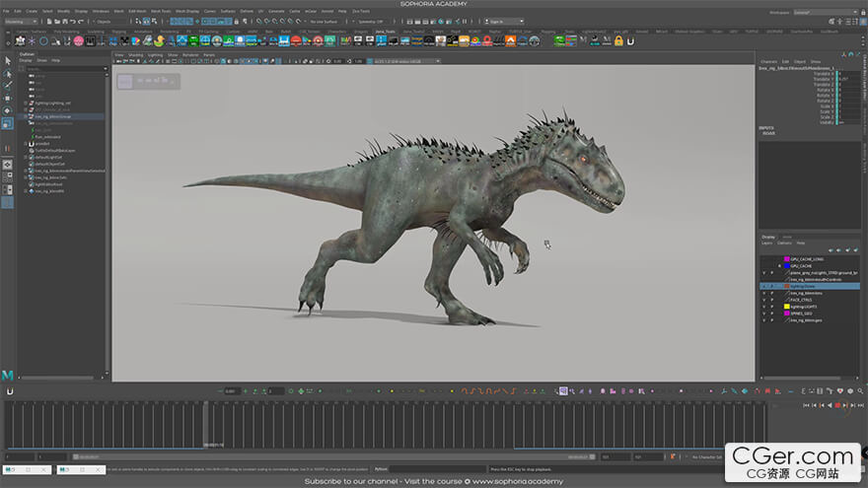Click the single-pane layout button
The height and width of the screenshot is (488, 868).
(8, 165)
